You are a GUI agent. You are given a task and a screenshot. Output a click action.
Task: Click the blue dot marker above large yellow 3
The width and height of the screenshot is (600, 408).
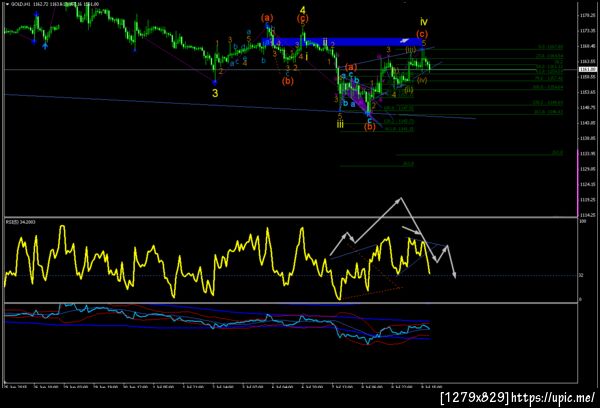click(215, 82)
